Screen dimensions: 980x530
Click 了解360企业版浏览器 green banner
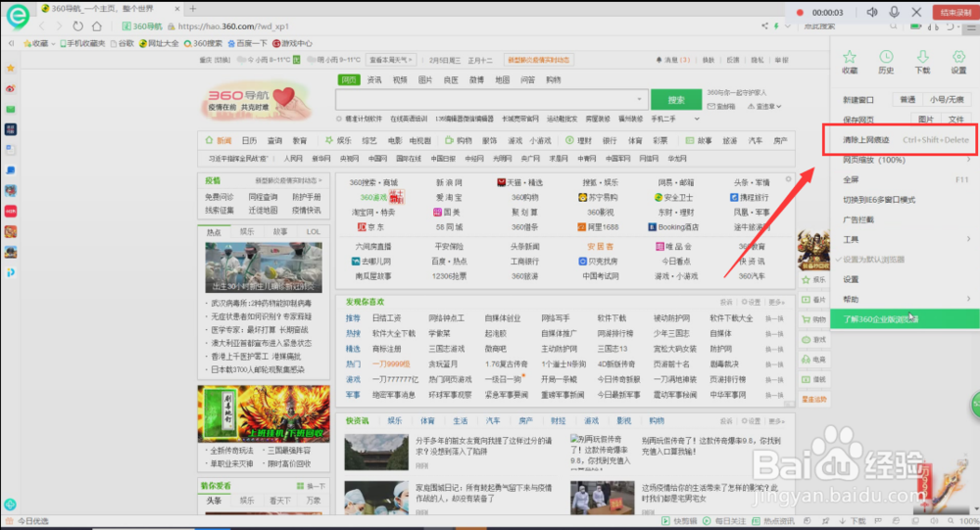coord(905,319)
